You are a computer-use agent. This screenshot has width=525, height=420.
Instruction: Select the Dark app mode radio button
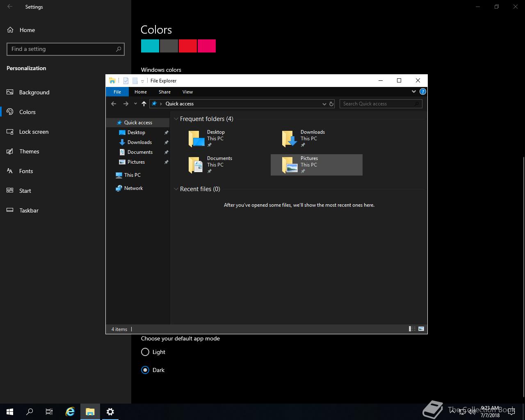coord(145,370)
